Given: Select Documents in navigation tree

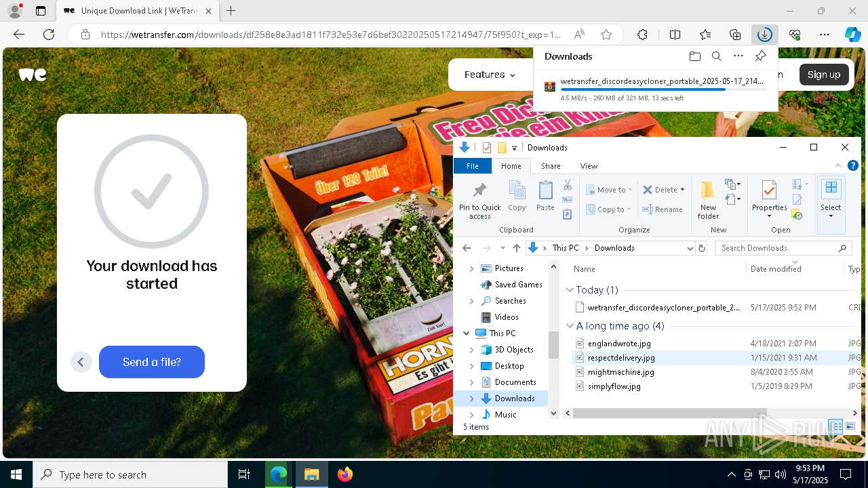Looking at the screenshot, I should pos(515,382).
